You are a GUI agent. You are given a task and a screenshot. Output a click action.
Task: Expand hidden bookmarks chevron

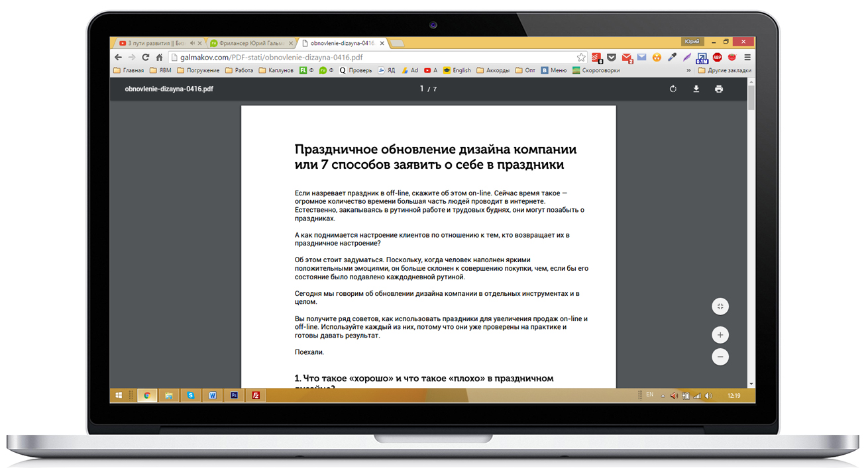coord(688,70)
